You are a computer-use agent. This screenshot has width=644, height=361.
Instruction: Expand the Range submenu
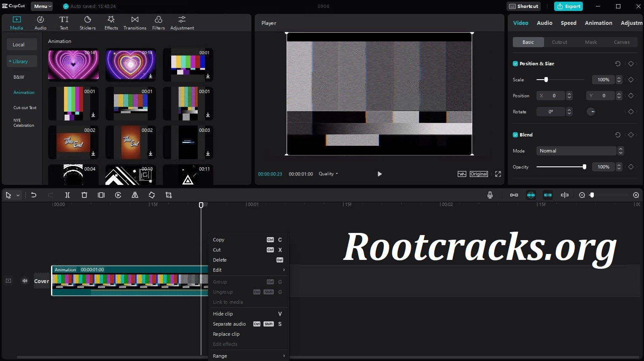point(248,356)
